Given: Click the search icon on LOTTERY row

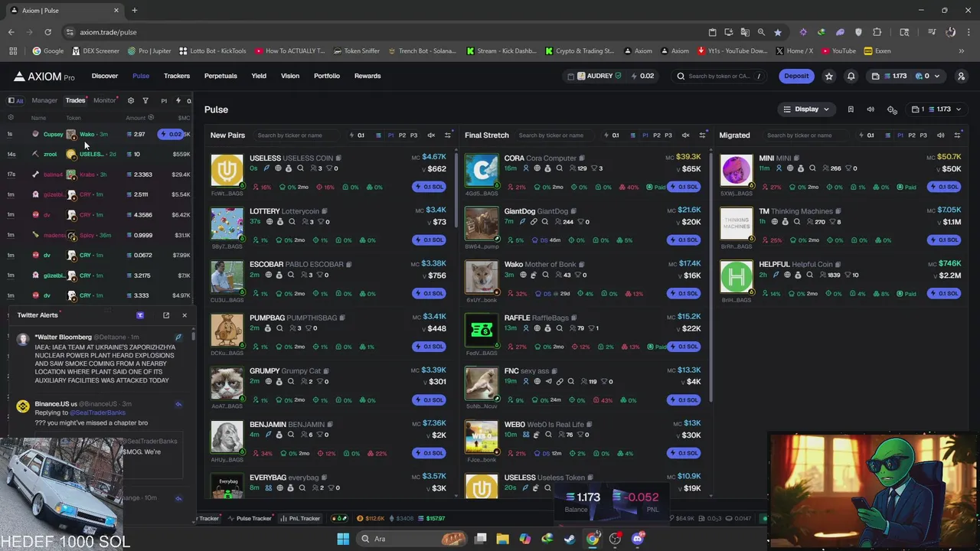Looking at the screenshot, I should click(x=291, y=222).
